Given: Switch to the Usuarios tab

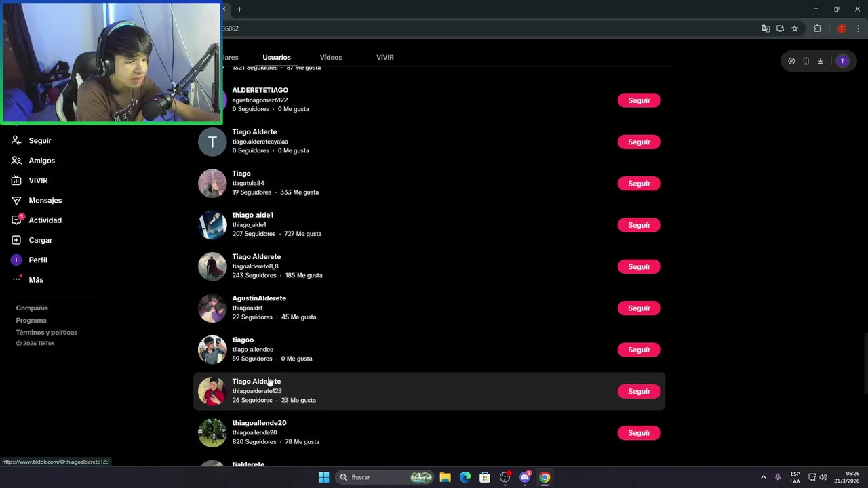Looking at the screenshot, I should [277, 57].
